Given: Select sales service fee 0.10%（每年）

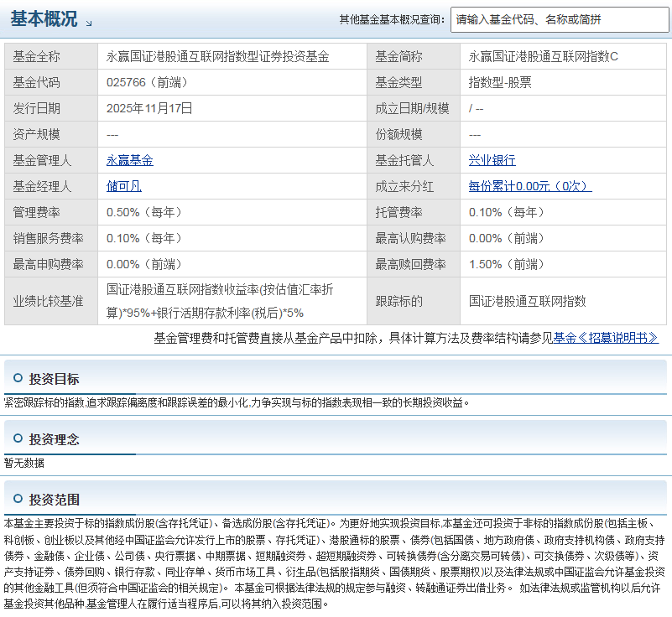Looking at the screenshot, I should tap(144, 238).
